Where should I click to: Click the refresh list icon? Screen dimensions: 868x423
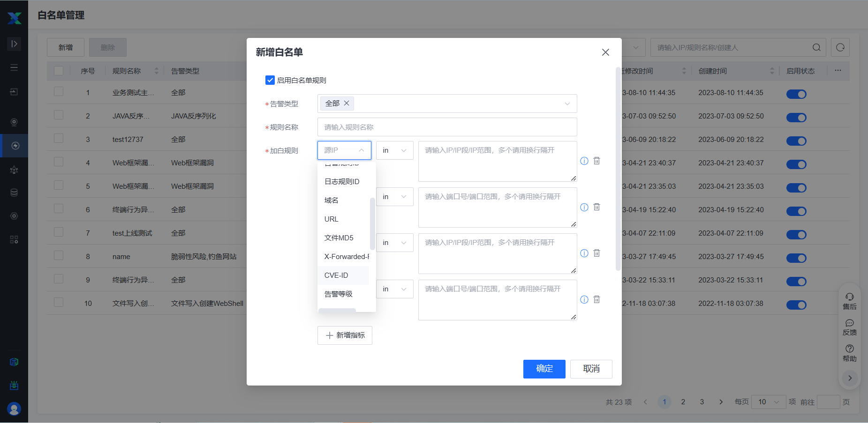click(840, 47)
